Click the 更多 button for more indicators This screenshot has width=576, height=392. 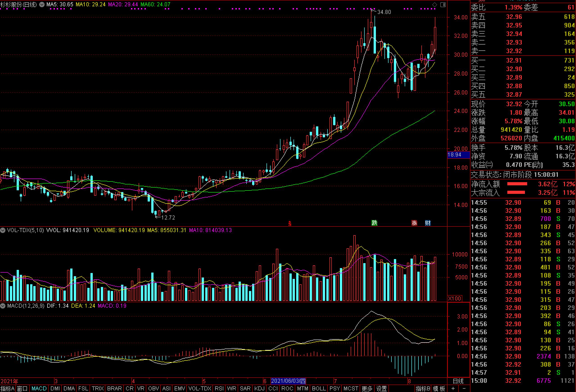coord(367,389)
